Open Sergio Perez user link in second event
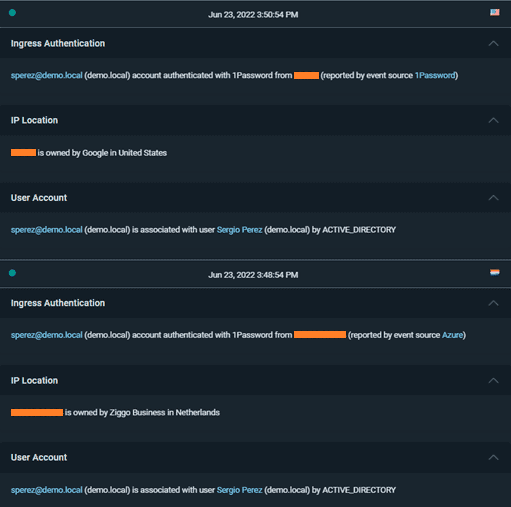Viewport: 511px width, 507px height. click(x=239, y=490)
